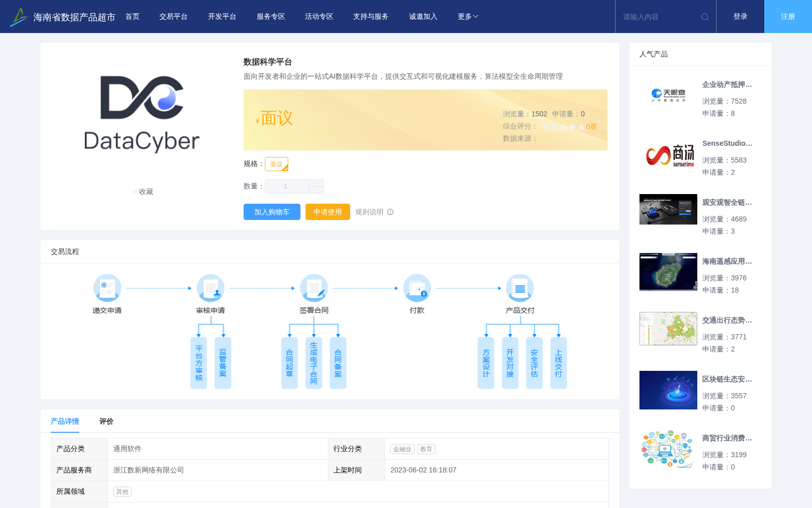Image resolution: width=812 pixels, height=508 pixels.
Task: Open the 规则说明 link
Action: (369, 212)
